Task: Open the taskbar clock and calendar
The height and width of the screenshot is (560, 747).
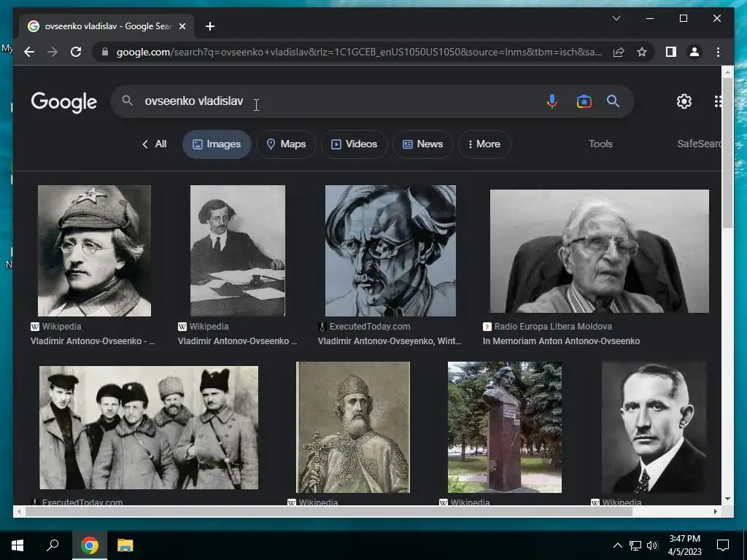Action: point(684,545)
